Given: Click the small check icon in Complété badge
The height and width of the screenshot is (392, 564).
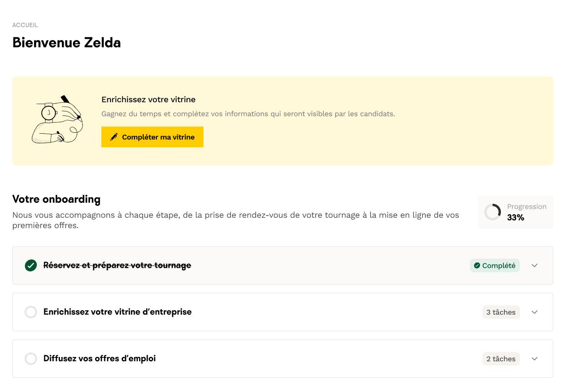Looking at the screenshot, I should tap(477, 266).
